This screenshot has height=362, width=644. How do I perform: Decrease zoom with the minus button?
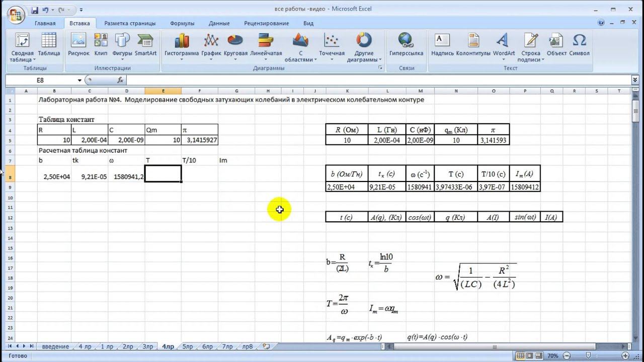pyautogui.click(x=566, y=355)
